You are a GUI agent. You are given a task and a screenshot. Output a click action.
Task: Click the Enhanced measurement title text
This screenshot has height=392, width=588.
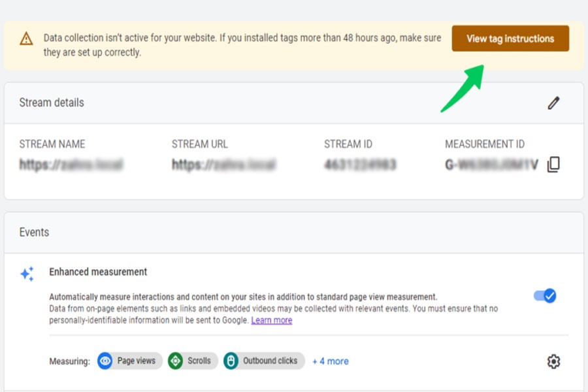click(98, 272)
